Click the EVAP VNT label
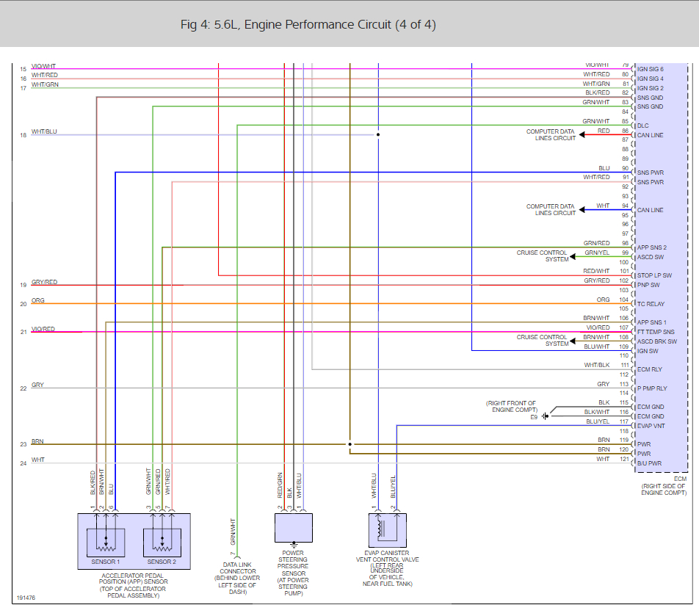 click(651, 426)
